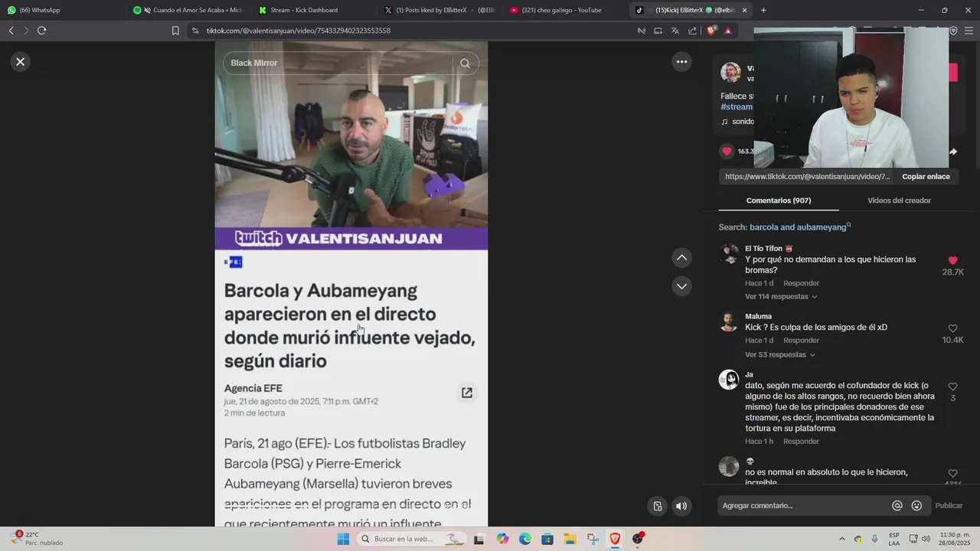
Task: Switch to the Videos del creador tab
Action: point(899,201)
